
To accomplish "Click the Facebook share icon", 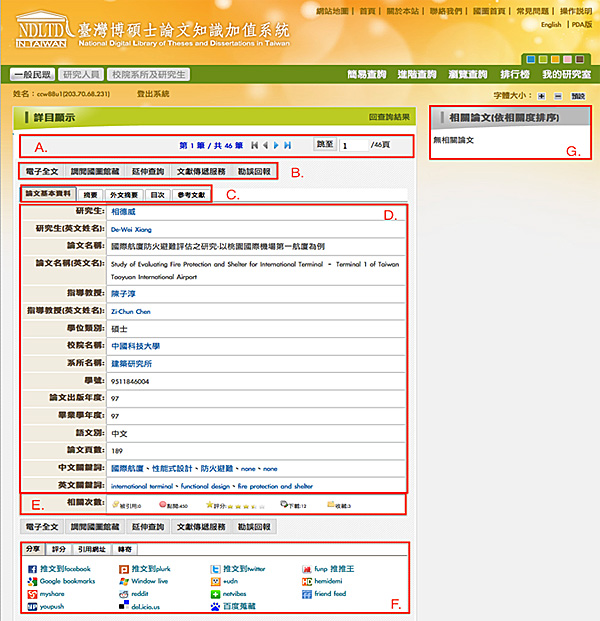I will coord(33,568).
